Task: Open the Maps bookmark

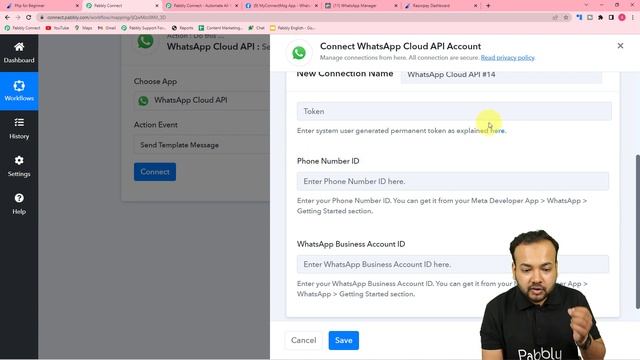Action: click(83, 28)
